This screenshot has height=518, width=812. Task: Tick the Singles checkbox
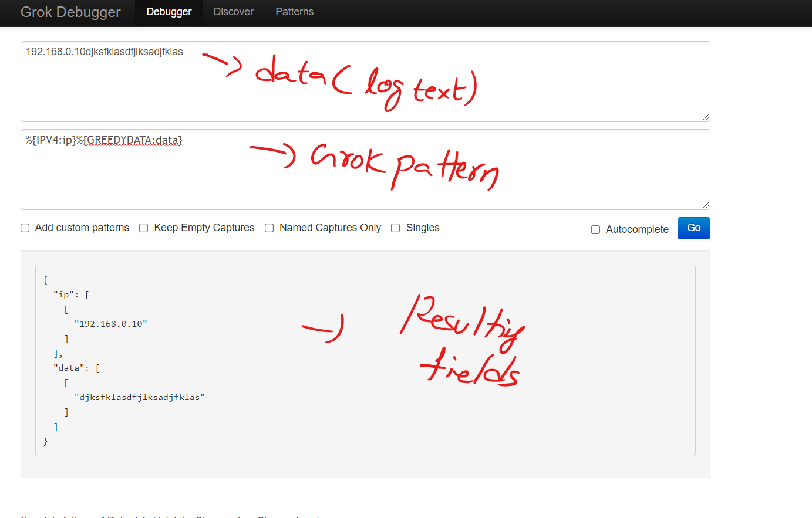[x=396, y=228]
